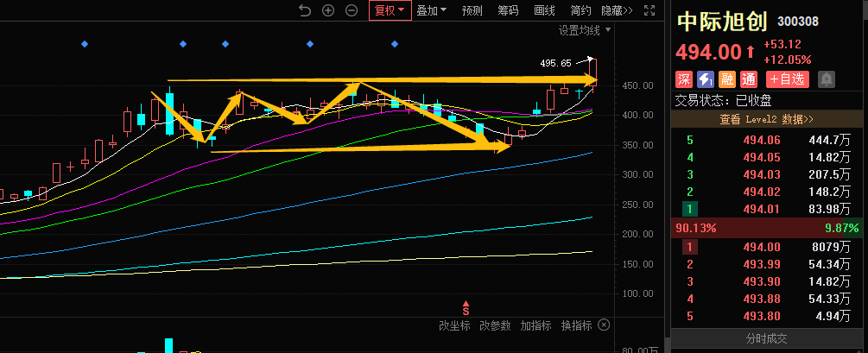Click the red 通 connect tag
Viewport: 868px width, 353px height.
click(x=749, y=79)
